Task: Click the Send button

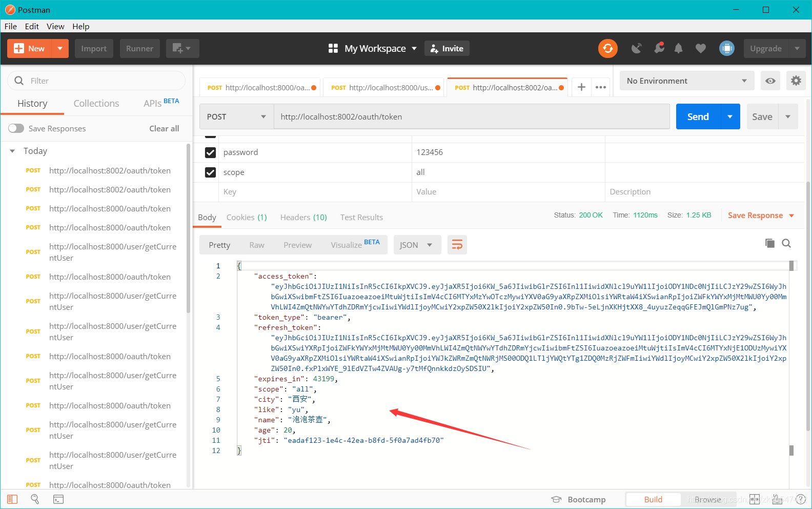Action: tap(698, 116)
